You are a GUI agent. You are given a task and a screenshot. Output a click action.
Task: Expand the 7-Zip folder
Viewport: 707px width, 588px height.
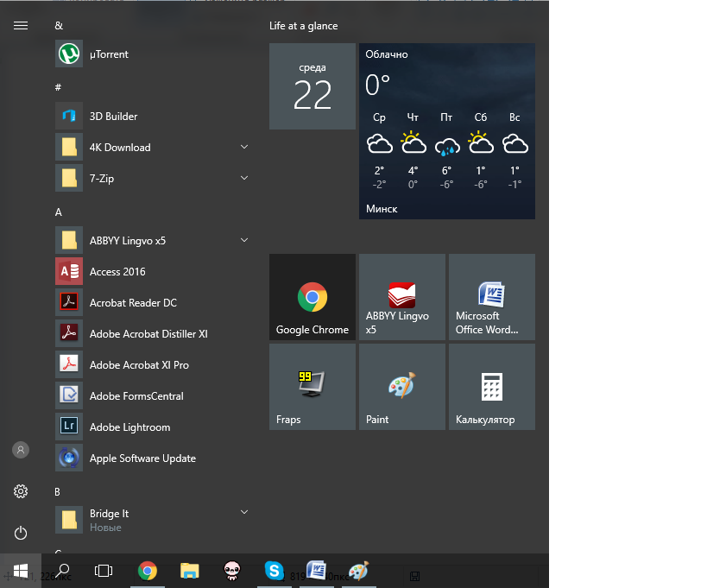(244, 179)
